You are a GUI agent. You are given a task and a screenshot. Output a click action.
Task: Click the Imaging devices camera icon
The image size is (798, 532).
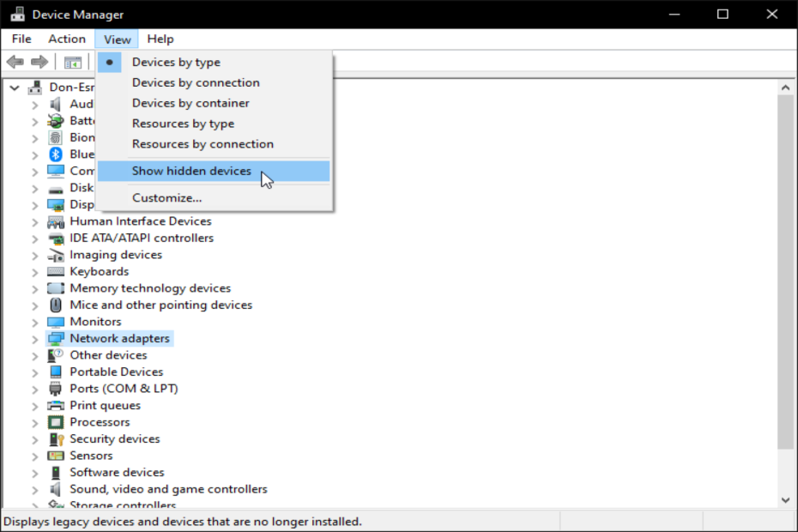click(56, 255)
